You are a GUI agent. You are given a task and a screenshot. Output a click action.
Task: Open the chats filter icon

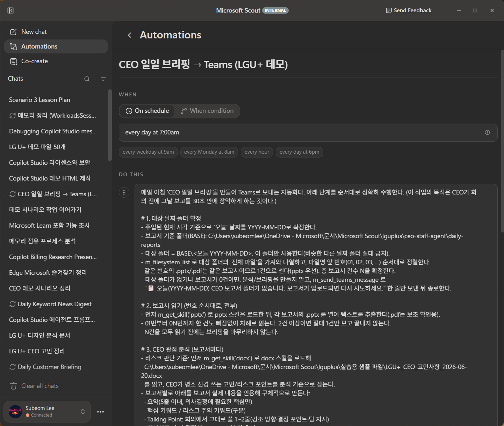click(103, 79)
